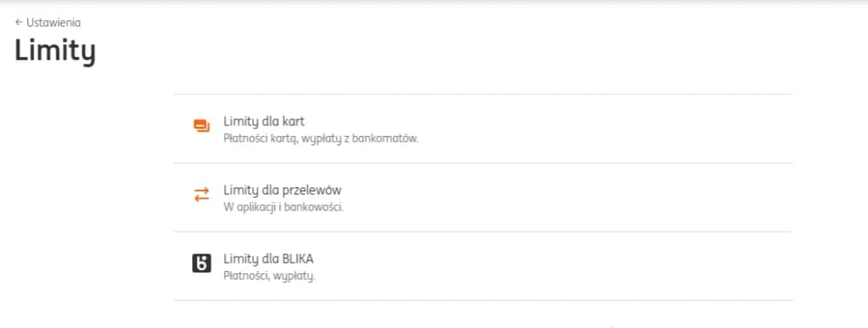Select the BLIK limits list row

tap(482, 266)
